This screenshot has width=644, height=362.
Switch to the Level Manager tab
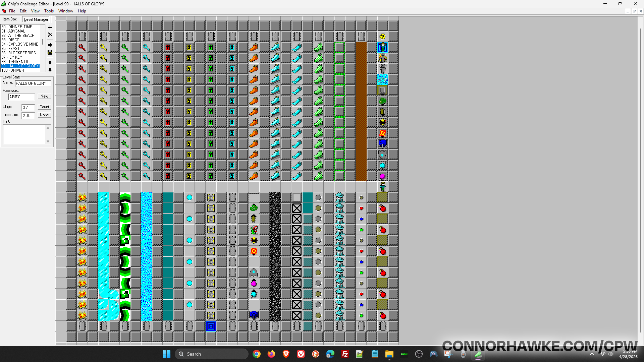36,19
